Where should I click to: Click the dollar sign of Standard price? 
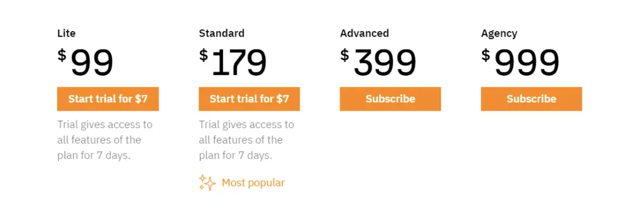coord(204,55)
